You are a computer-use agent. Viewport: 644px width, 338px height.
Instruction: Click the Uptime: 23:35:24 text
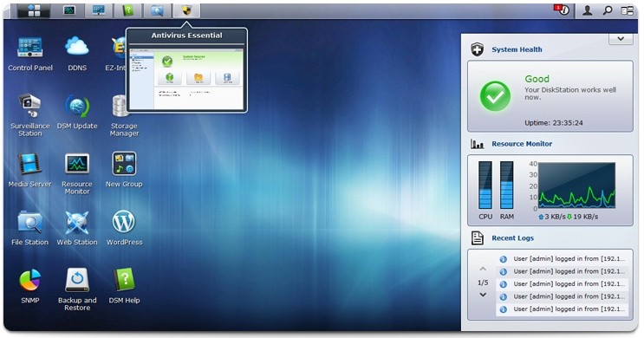[x=553, y=123]
